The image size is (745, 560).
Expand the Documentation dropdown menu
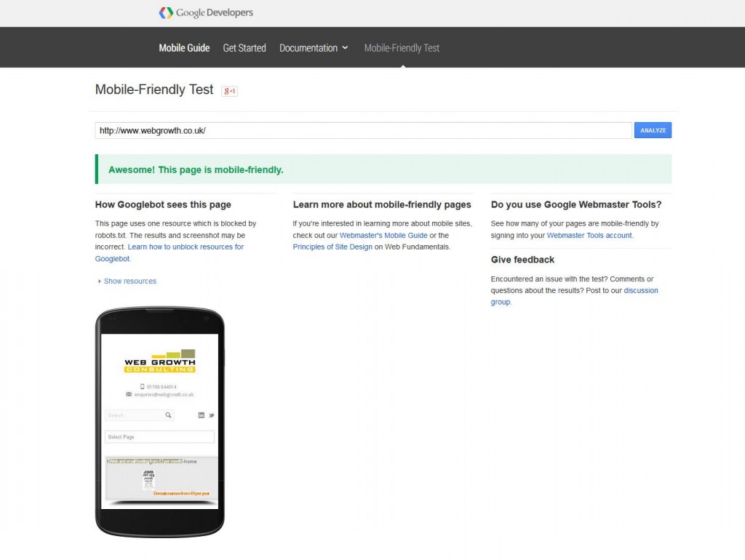(314, 48)
